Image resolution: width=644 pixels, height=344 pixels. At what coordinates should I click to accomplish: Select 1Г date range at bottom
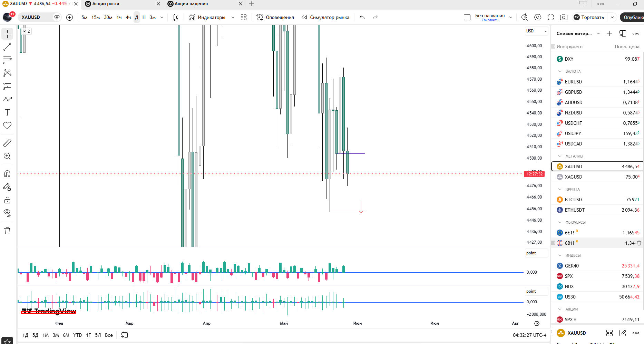click(88, 335)
